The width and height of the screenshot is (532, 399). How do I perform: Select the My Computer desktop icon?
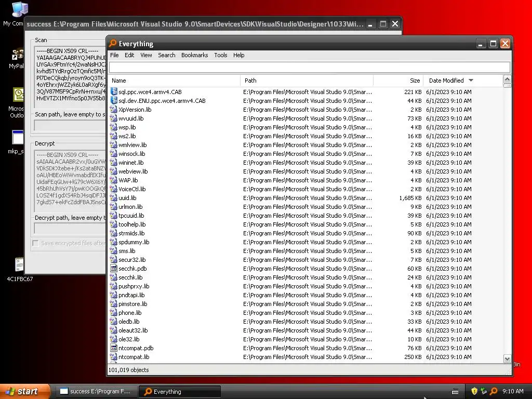[x=19, y=9]
